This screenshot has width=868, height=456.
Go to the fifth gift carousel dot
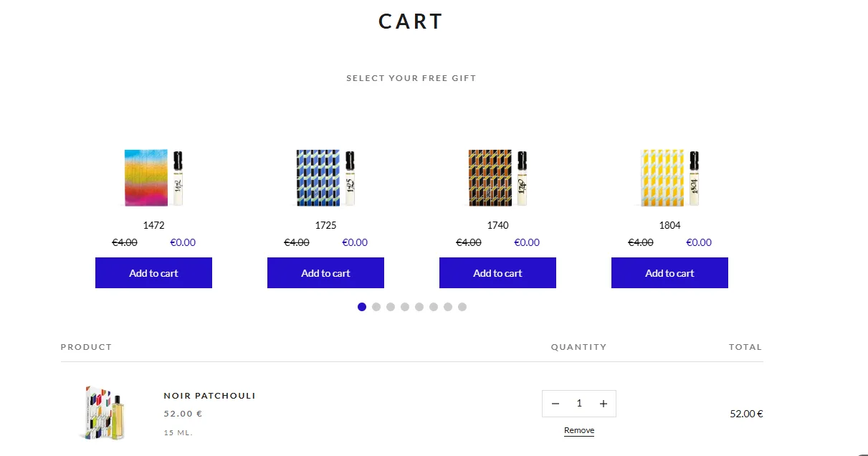point(419,307)
